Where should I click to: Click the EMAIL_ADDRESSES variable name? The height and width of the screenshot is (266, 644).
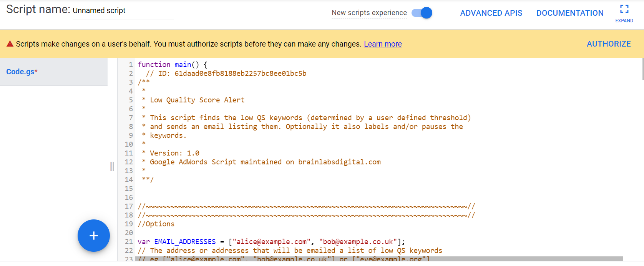tap(185, 241)
